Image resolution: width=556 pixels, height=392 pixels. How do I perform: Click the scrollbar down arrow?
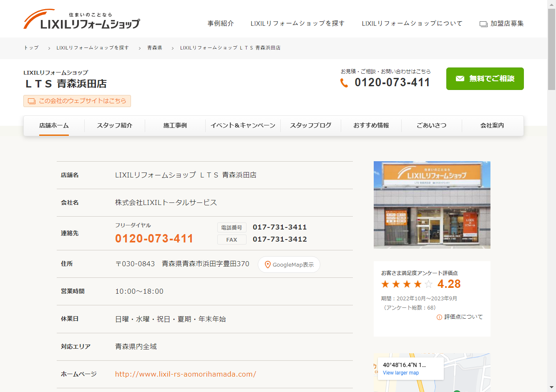pos(551,387)
